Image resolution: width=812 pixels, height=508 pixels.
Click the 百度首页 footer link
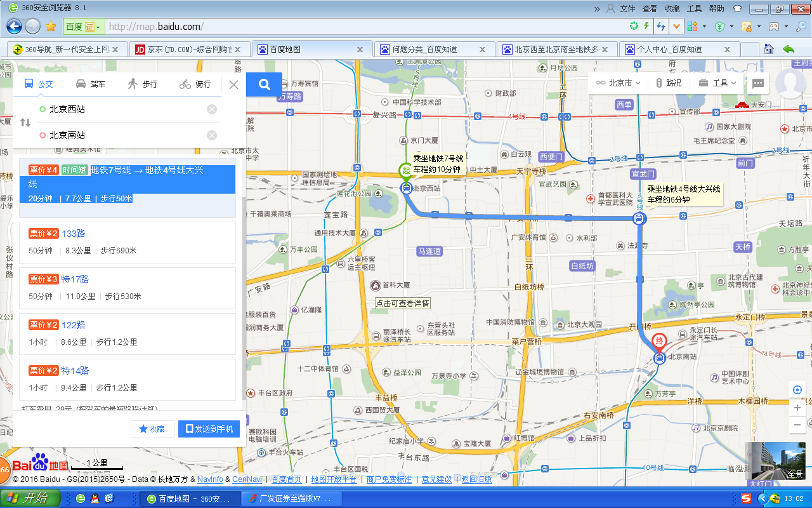click(287, 479)
